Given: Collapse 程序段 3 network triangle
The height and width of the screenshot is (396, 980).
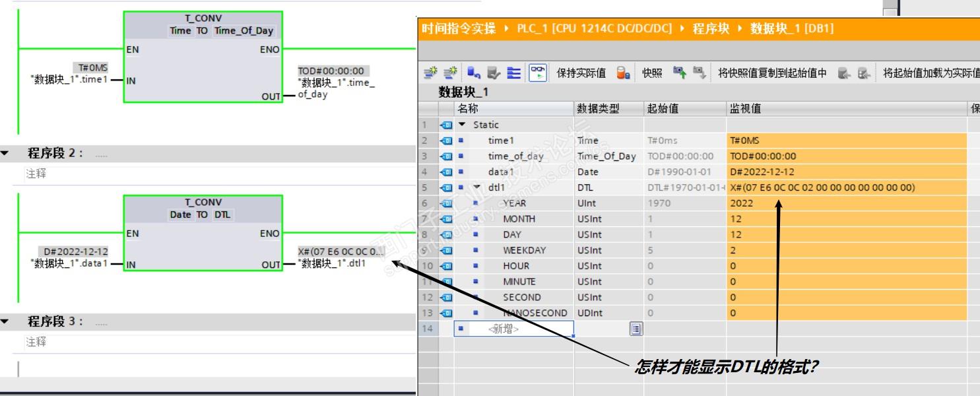Looking at the screenshot, I should pos(5,321).
